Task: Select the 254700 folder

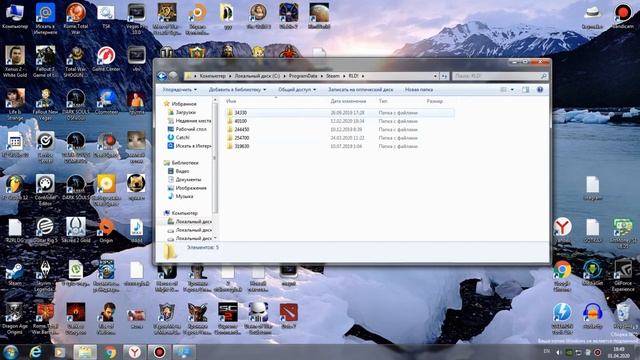Action: click(x=242, y=138)
